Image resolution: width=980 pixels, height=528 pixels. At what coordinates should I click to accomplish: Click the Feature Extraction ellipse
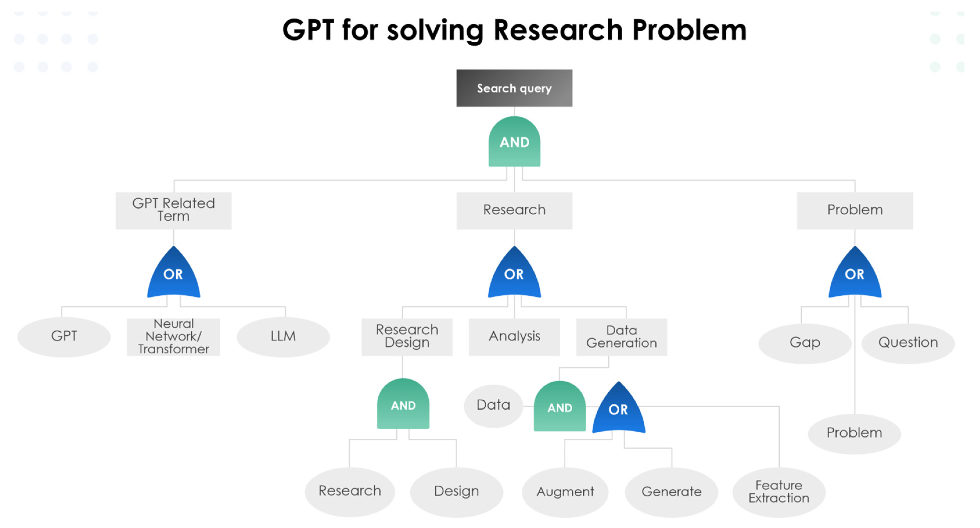(779, 491)
